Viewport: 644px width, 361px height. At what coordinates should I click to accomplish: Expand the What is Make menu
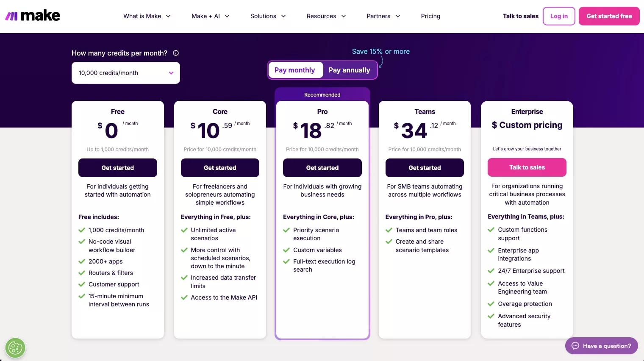147,16
